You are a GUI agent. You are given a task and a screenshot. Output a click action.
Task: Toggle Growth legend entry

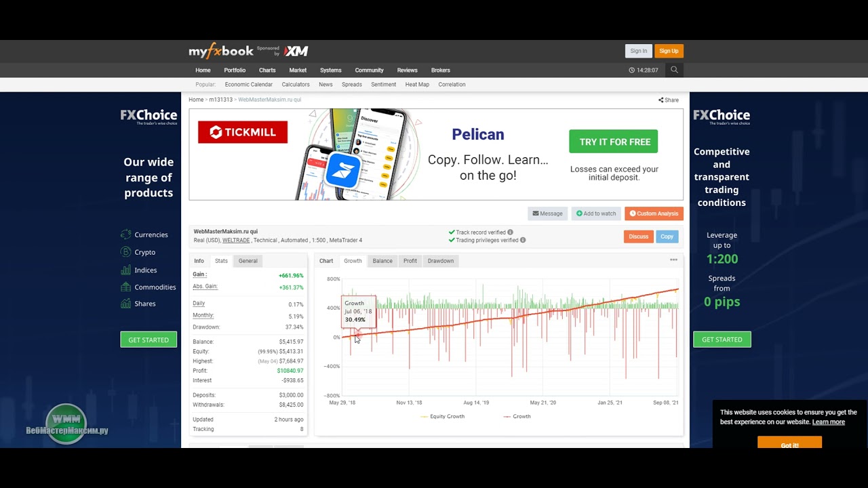point(517,416)
